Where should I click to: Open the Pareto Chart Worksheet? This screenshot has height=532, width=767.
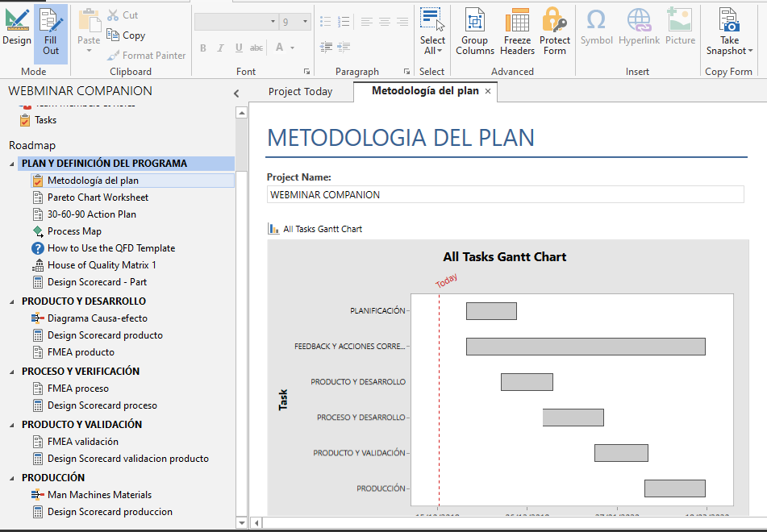(x=98, y=197)
